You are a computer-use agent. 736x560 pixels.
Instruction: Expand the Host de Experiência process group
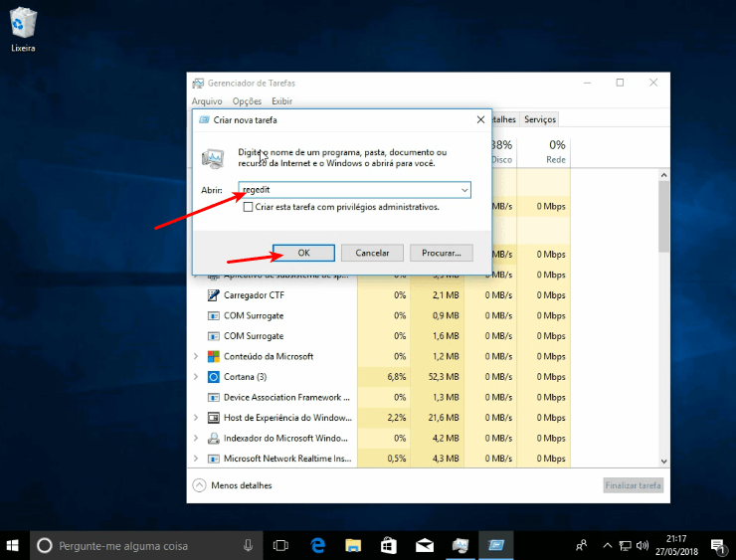click(x=196, y=418)
